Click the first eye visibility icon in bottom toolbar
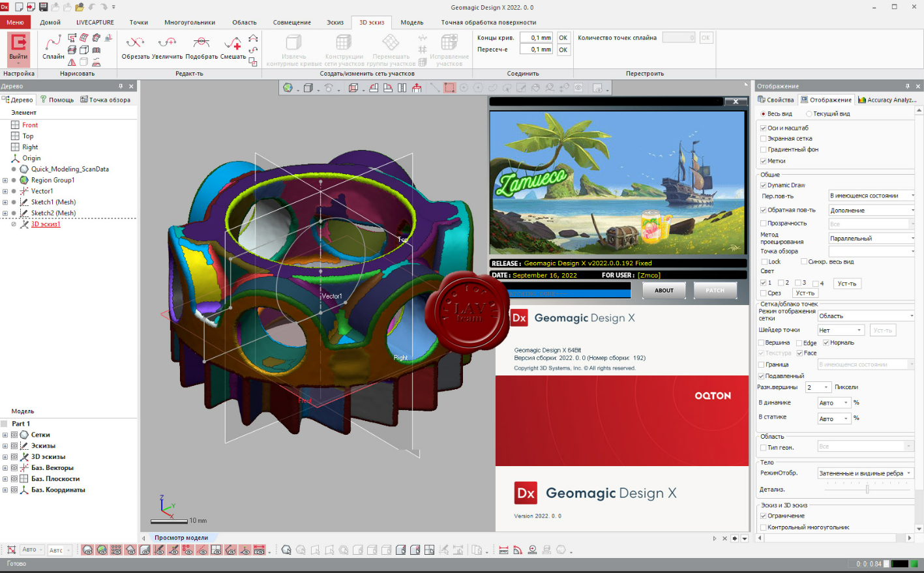The image size is (924, 573). pyautogui.click(x=87, y=550)
